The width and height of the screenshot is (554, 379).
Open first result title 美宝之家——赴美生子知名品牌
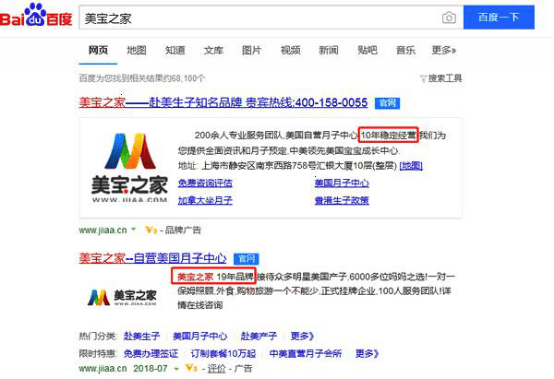(223, 102)
